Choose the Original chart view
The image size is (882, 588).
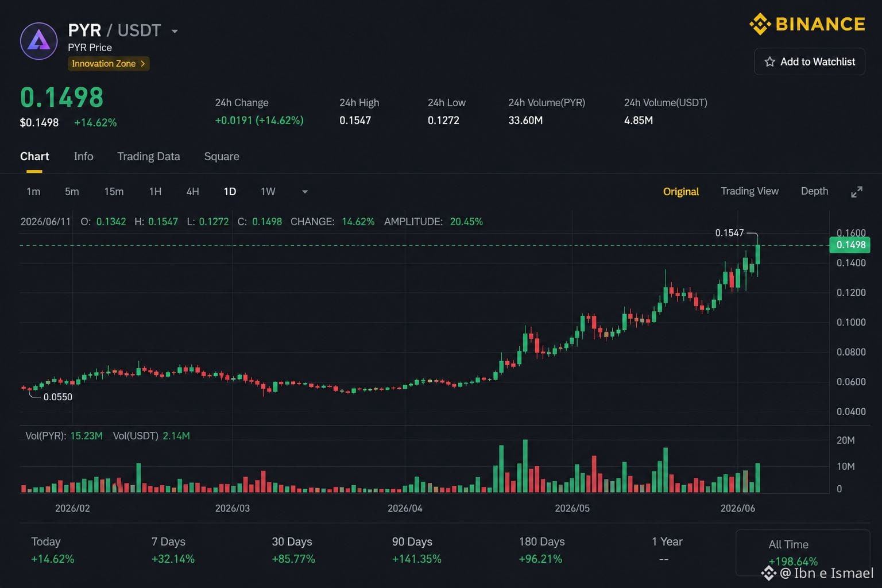pyautogui.click(x=681, y=191)
